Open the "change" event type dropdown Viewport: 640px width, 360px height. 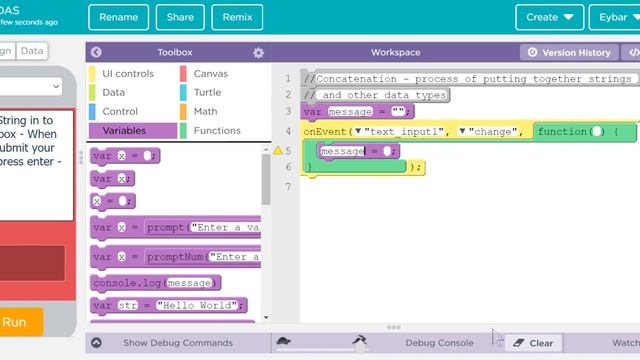[462, 131]
